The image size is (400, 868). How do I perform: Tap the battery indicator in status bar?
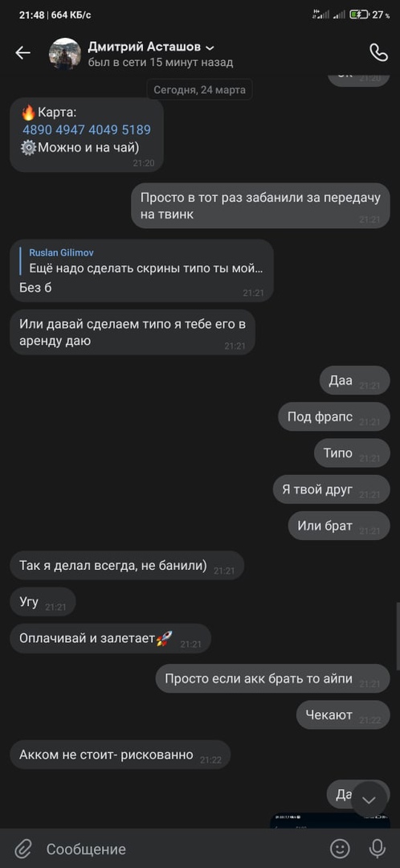point(359,15)
